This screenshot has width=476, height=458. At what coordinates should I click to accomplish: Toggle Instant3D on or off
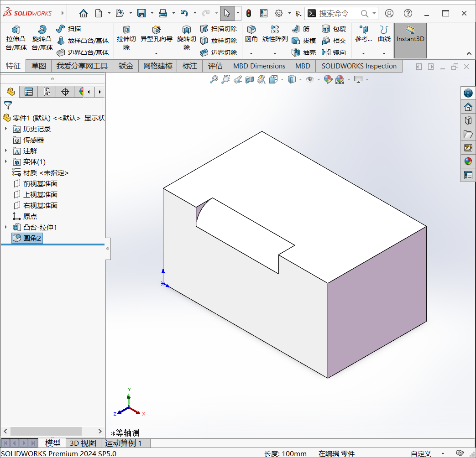tap(410, 39)
